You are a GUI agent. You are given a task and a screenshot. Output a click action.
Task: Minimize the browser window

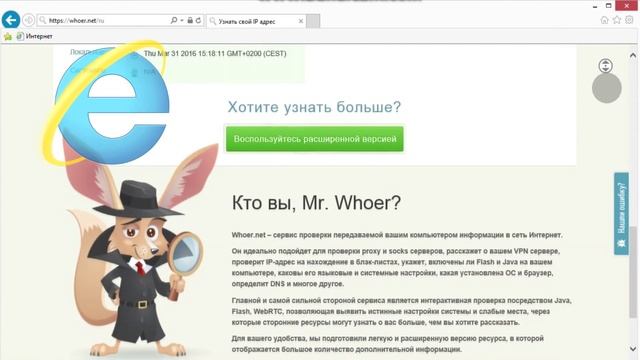595,6
